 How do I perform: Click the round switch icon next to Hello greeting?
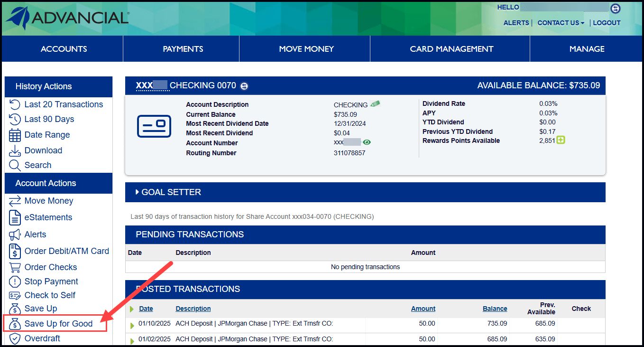coord(615,8)
